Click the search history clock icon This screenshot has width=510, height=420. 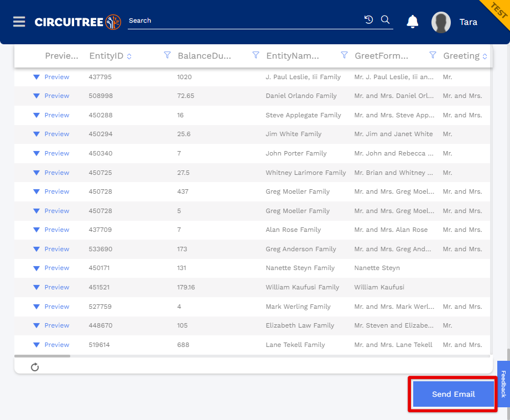point(368,20)
